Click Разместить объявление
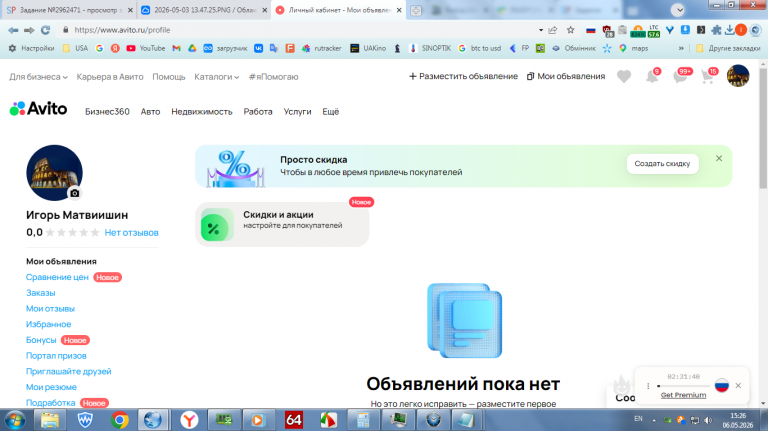The image size is (768, 431). (x=463, y=76)
